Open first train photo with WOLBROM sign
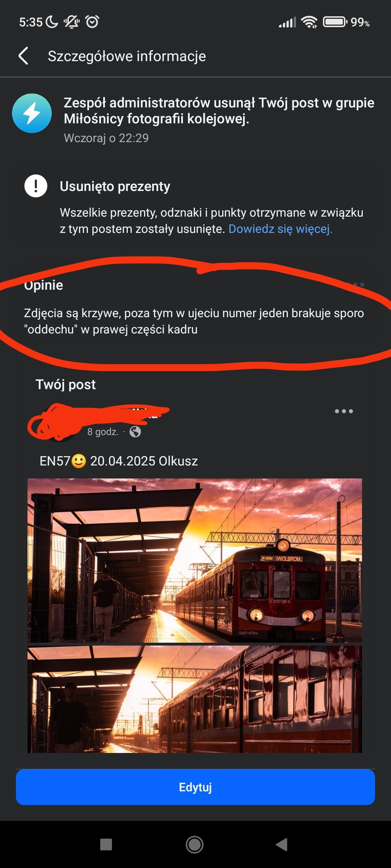 coord(195,561)
